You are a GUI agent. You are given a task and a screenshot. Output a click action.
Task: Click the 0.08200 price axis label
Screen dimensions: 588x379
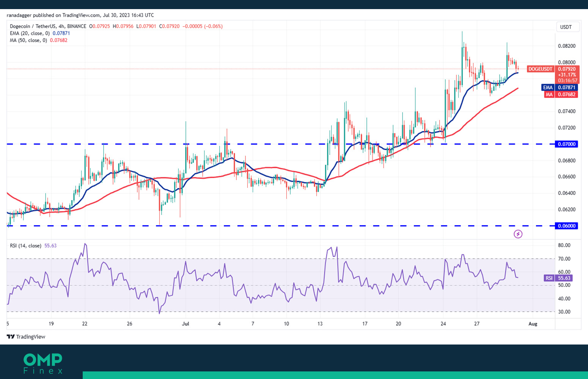567,46
